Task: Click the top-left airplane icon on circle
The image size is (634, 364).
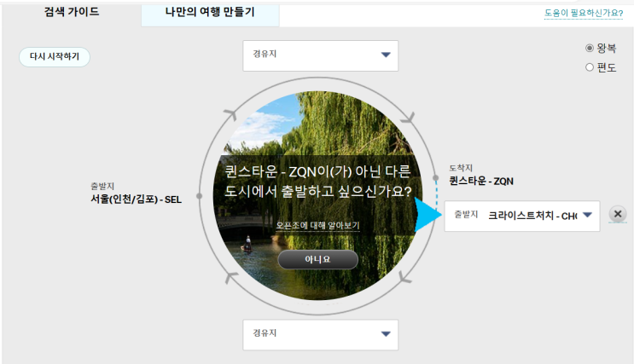Action: (x=231, y=114)
